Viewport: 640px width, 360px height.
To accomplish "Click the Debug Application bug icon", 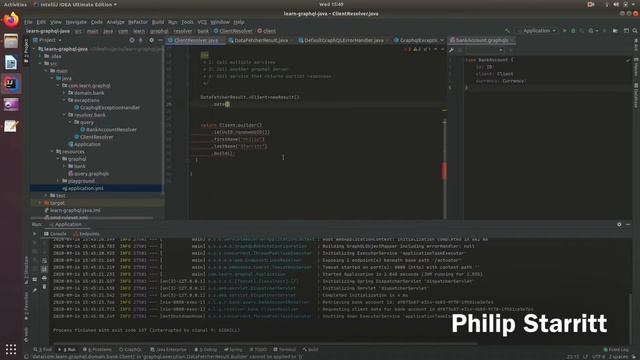I will coord(573,31).
